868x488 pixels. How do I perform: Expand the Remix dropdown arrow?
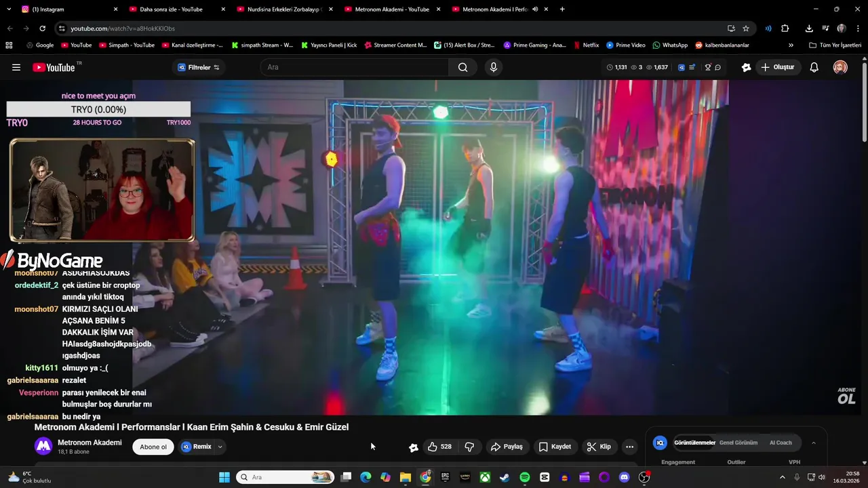point(220,447)
